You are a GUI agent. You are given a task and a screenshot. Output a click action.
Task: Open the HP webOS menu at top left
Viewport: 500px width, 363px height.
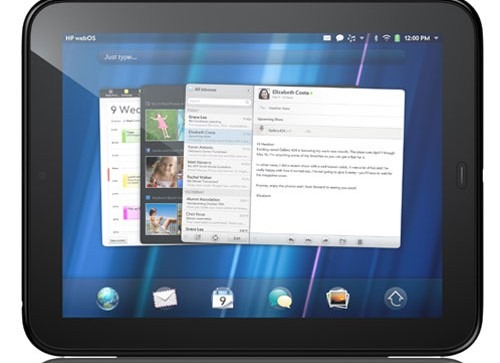(x=80, y=38)
